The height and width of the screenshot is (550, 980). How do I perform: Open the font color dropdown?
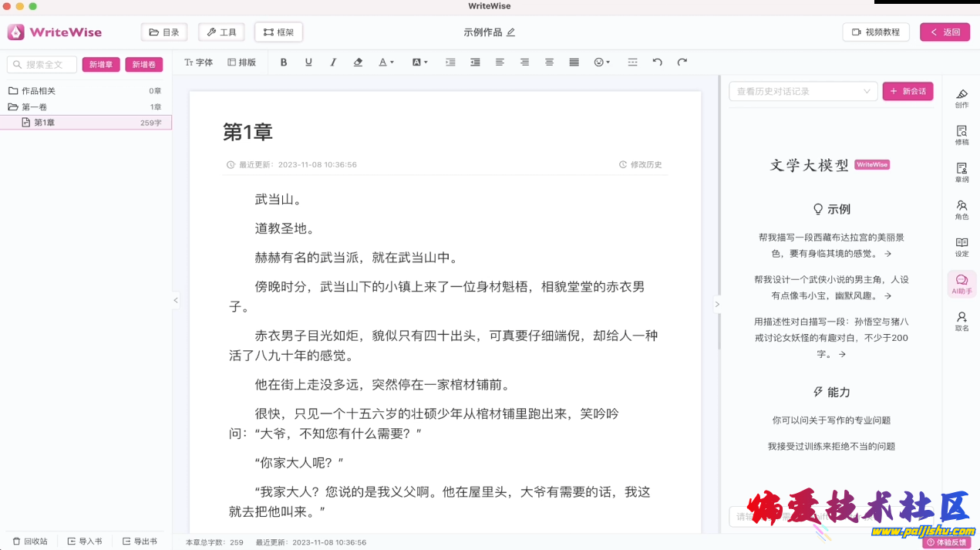click(386, 62)
